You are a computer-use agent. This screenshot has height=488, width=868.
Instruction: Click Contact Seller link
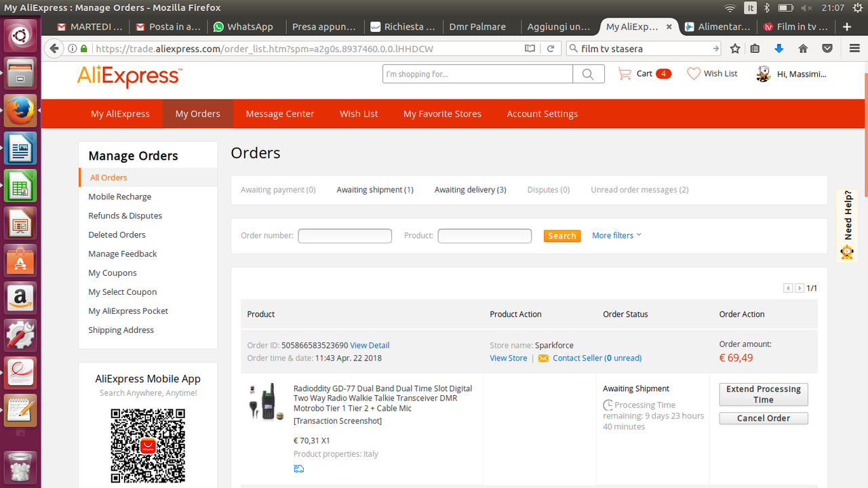(597, 358)
